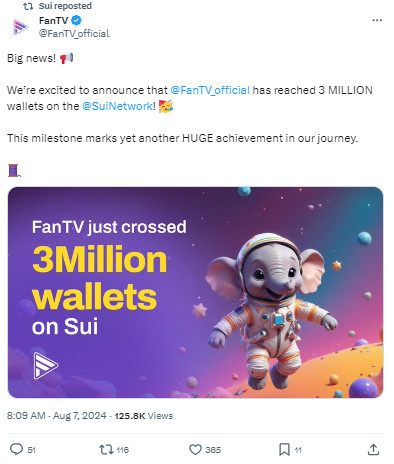Bookmark this post
This screenshot has width=394, height=464.
coord(284,450)
